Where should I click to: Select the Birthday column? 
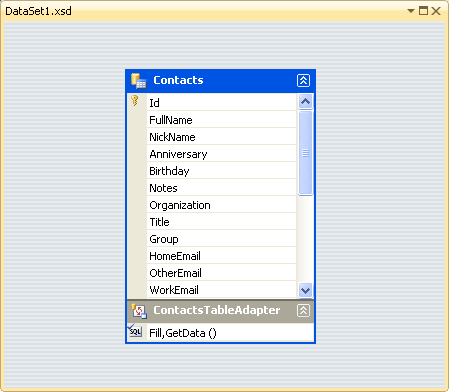(x=221, y=170)
